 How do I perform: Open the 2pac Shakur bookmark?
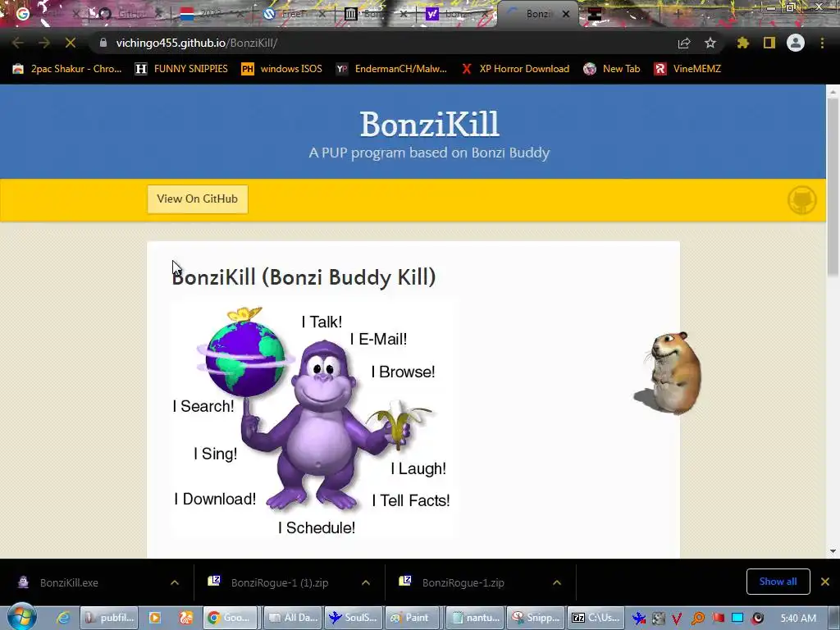tap(67, 69)
